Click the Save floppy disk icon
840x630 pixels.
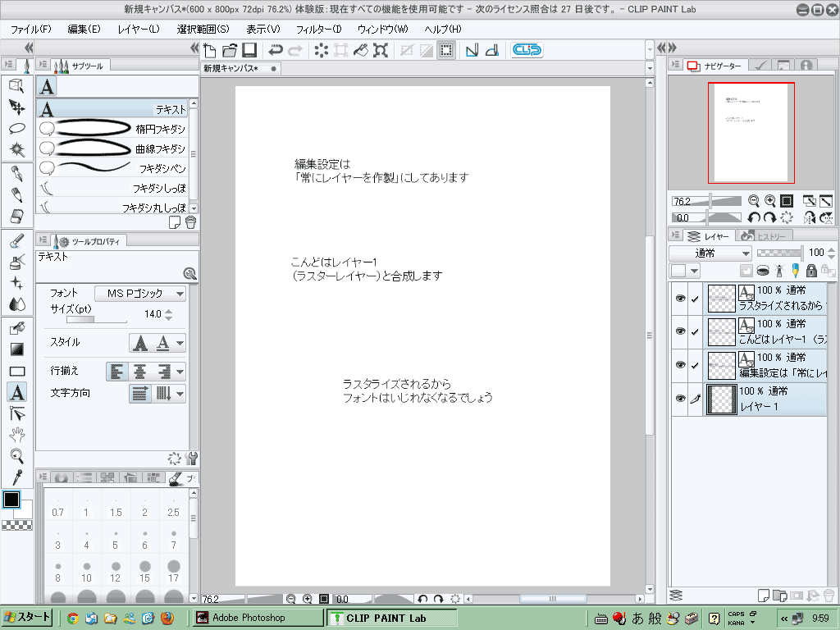click(249, 50)
